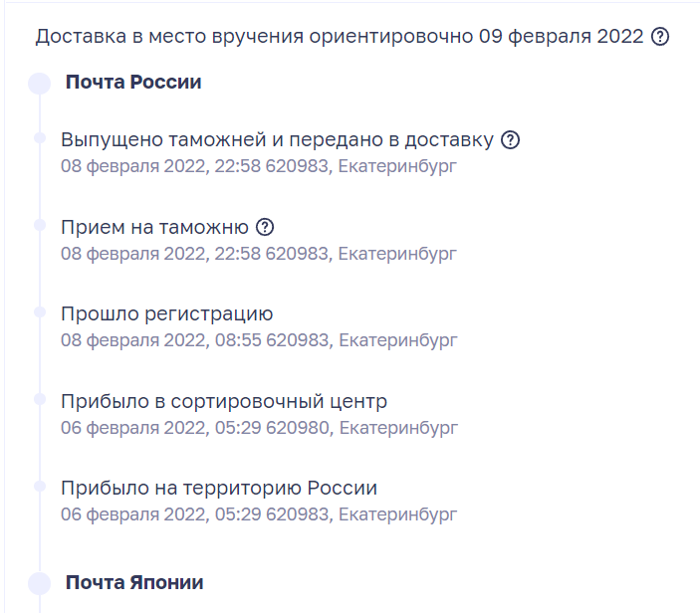This screenshot has height=613, width=700.
Task: Click timeline dot next to "Прошло регистрацию"
Action: pos(40,312)
